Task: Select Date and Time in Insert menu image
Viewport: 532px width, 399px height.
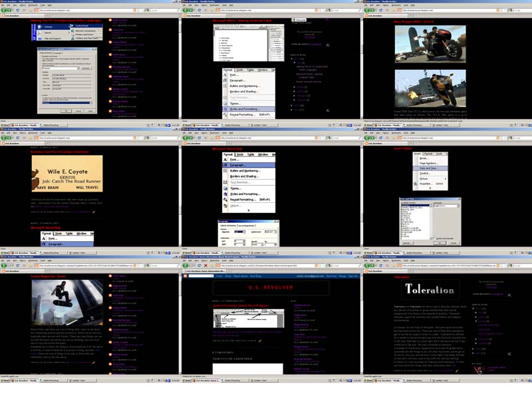Action: coord(430,168)
